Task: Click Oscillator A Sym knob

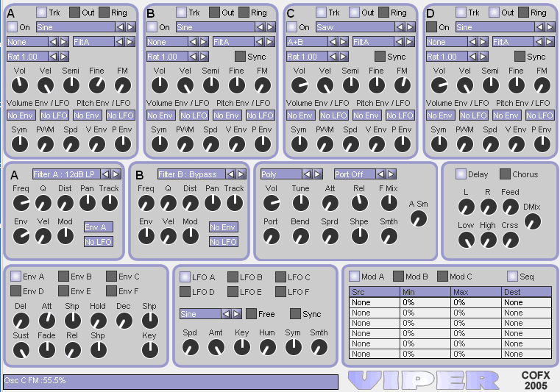Action: pyautogui.click(x=20, y=144)
